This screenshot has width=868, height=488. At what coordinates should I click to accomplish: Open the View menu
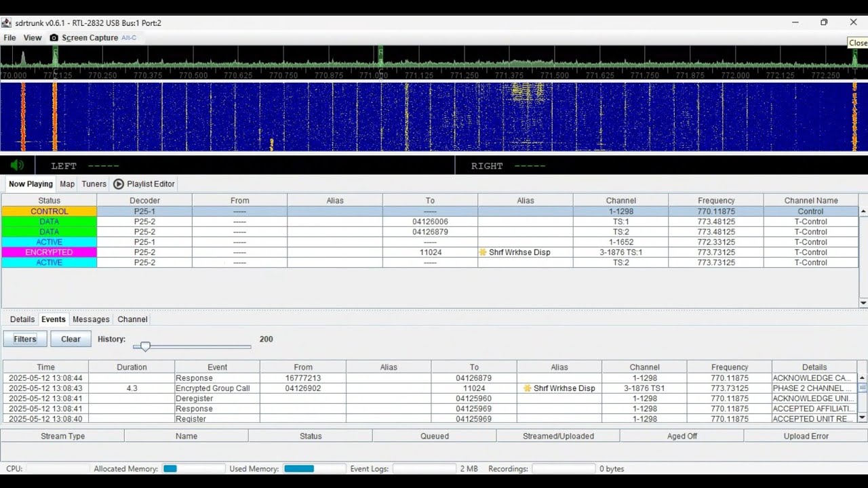(33, 38)
